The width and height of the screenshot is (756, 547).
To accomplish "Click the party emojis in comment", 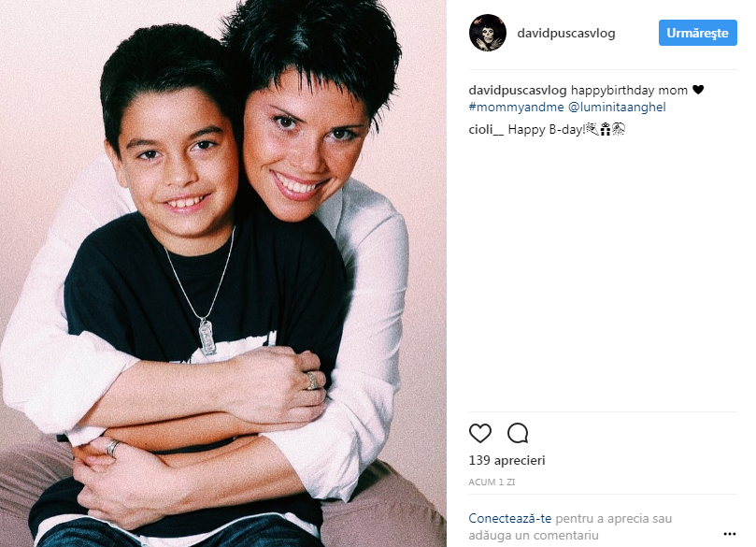I will tap(606, 129).
